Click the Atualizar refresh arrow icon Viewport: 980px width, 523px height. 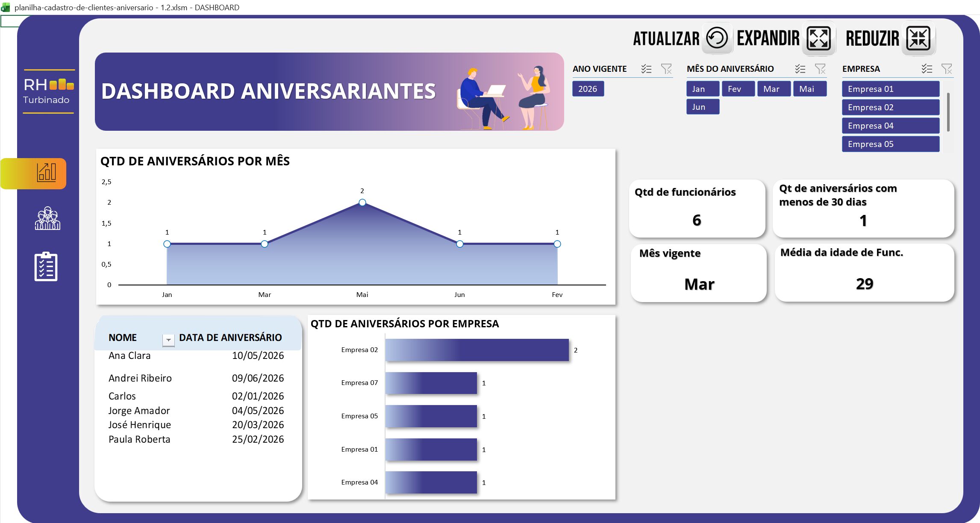pos(716,38)
